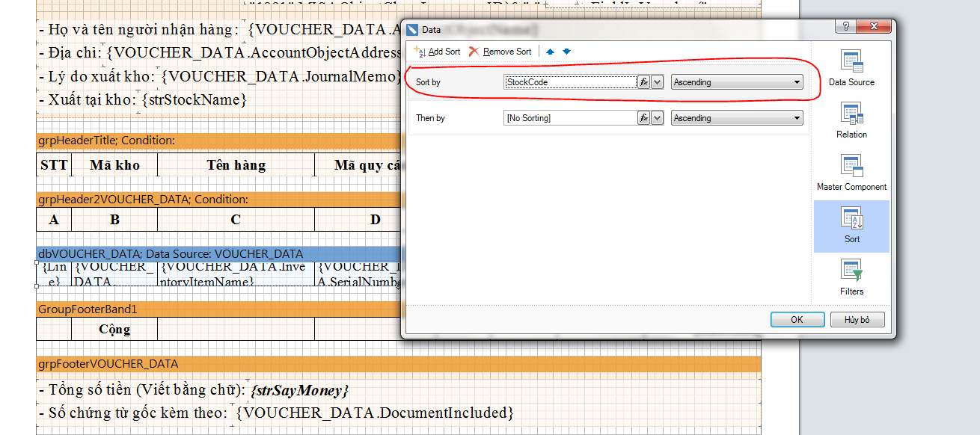
Task: Select the {Line} data cell
Action: pos(54,274)
